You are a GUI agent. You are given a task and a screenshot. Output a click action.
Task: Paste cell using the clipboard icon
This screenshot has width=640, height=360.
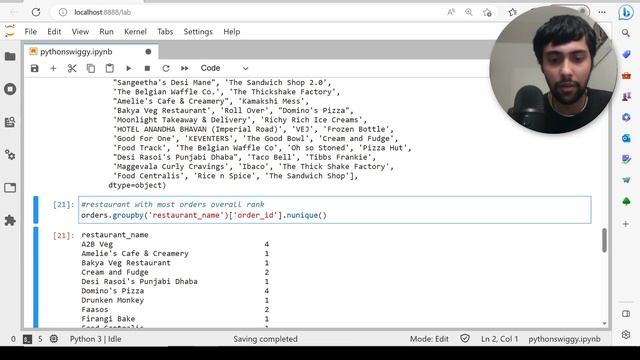109,69
